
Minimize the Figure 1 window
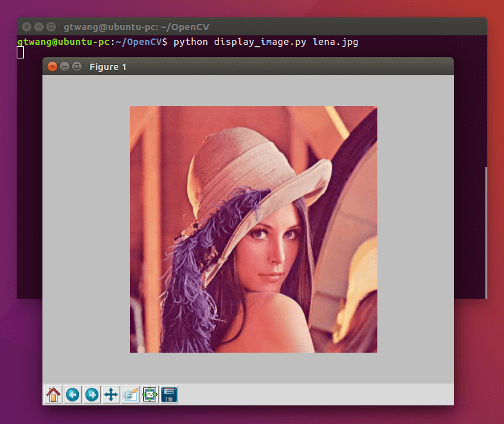[x=64, y=67]
